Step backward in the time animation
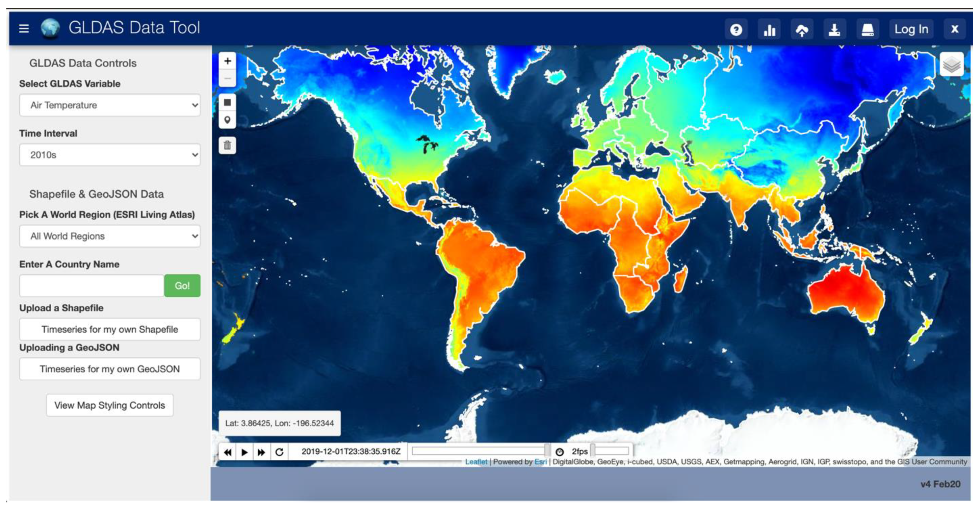This screenshot has height=508, width=980. click(228, 452)
